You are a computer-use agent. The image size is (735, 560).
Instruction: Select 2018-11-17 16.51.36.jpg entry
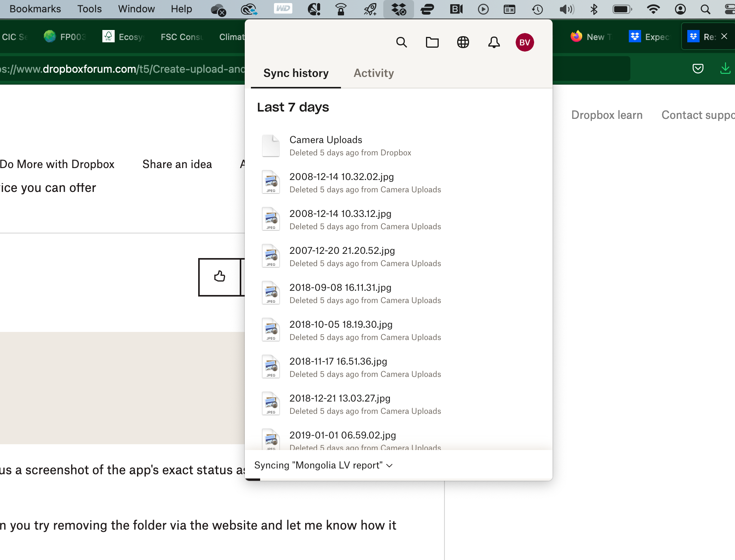398,367
